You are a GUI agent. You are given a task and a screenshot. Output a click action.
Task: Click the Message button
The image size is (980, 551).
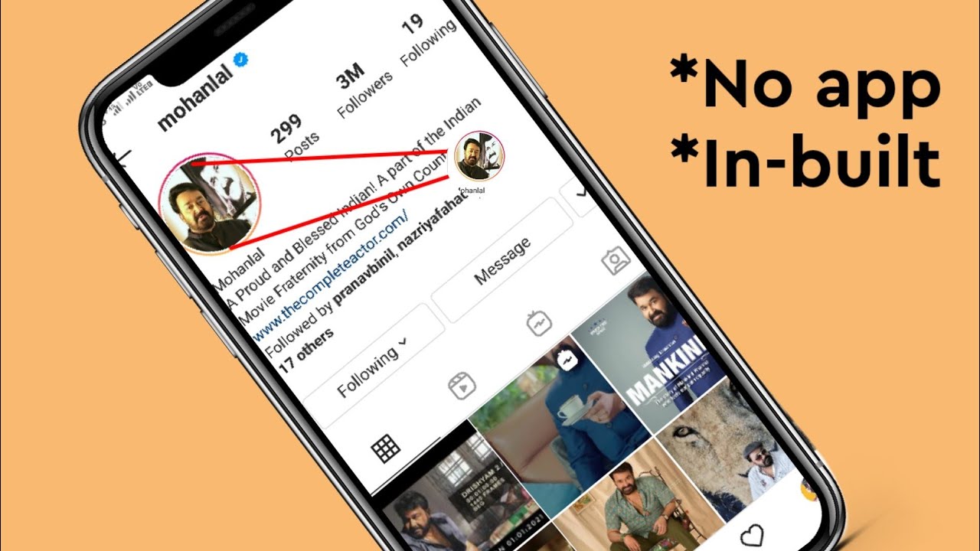(502, 261)
